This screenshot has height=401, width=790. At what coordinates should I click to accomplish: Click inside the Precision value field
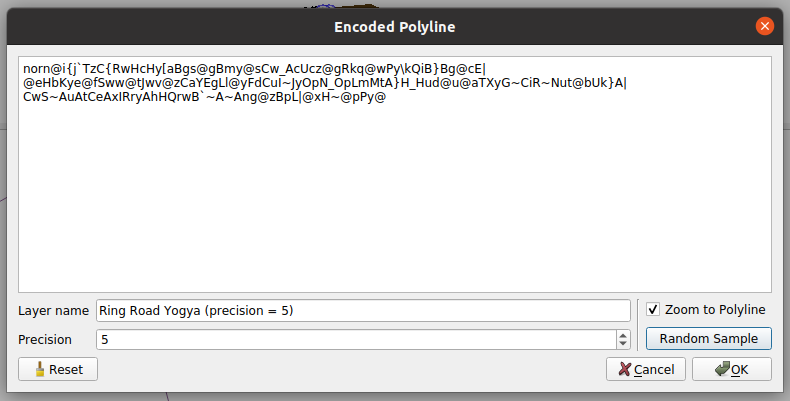(x=356, y=340)
